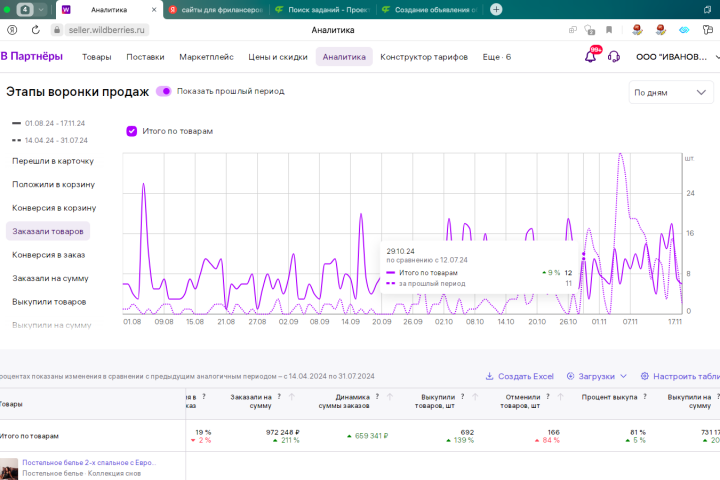The image size is (720, 480).
Task: Expand the Загрузки dropdown chevron
Action: pyautogui.click(x=623, y=376)
